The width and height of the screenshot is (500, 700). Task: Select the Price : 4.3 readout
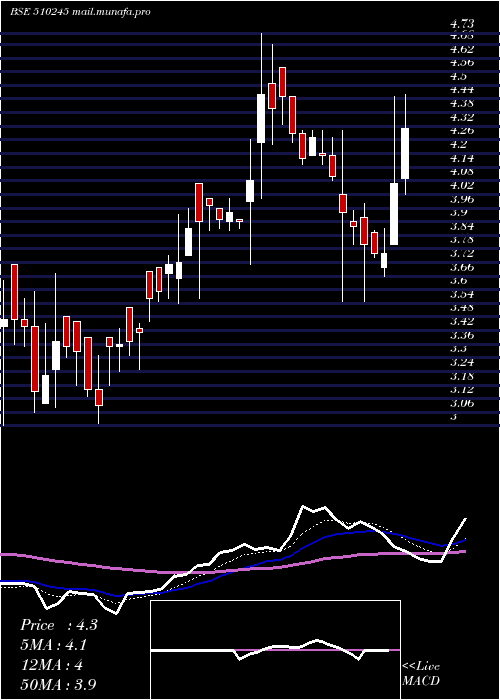[58, 625]
